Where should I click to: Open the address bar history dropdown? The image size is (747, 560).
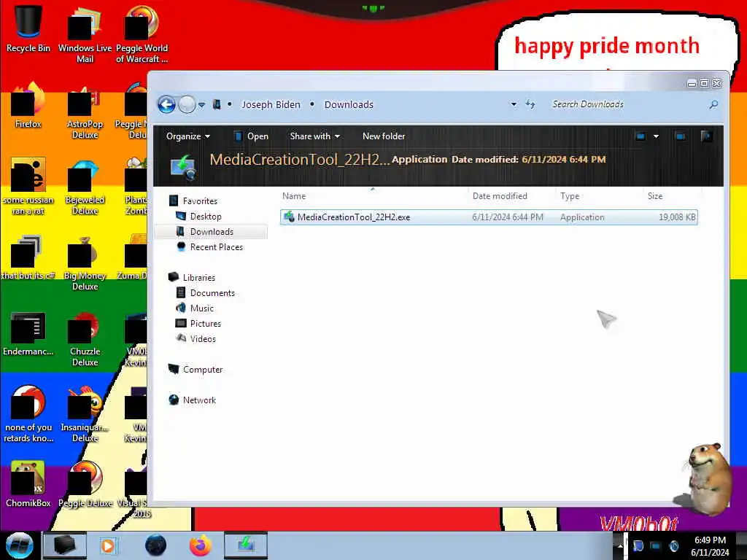514,104
